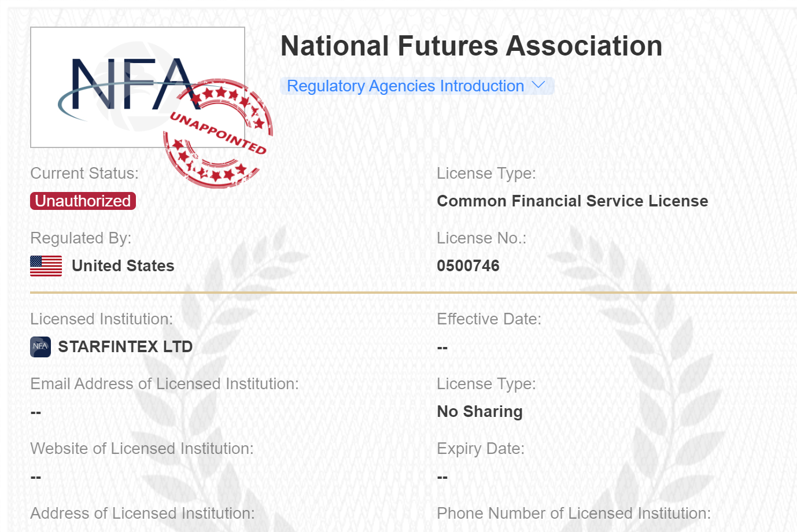Click the red UNAPPOINTED stamp
Viewport: 797px width, 532px height.
217,133
